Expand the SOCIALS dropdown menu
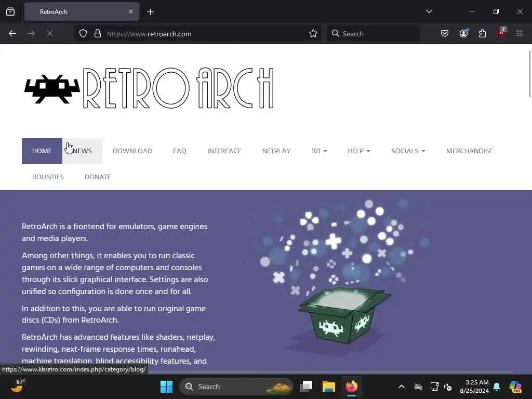 (x=408, y=151)
